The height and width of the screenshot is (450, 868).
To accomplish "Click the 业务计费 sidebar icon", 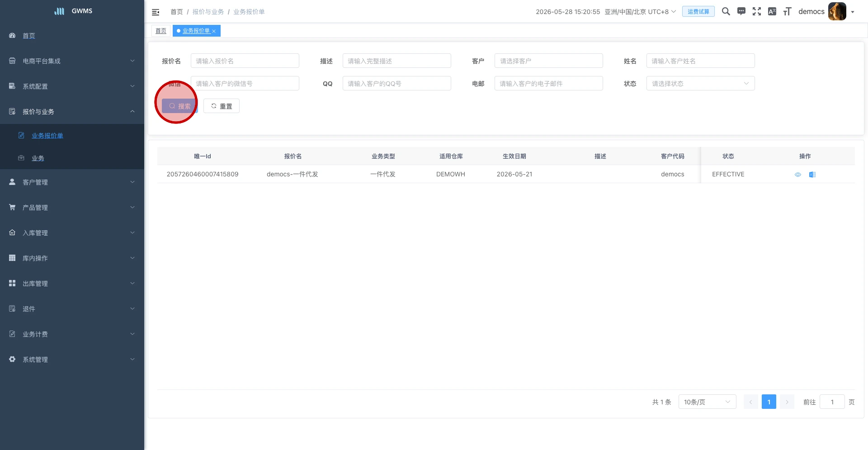I will click(x=12, y=334).
